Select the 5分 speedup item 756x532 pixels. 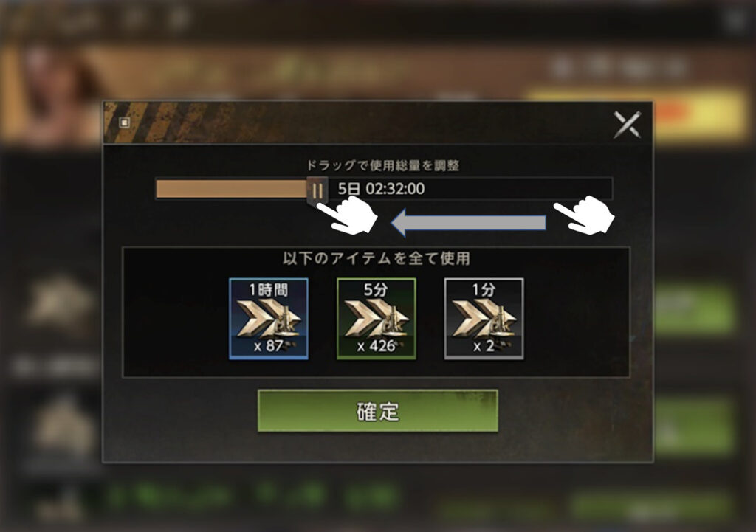click(376, 319)
